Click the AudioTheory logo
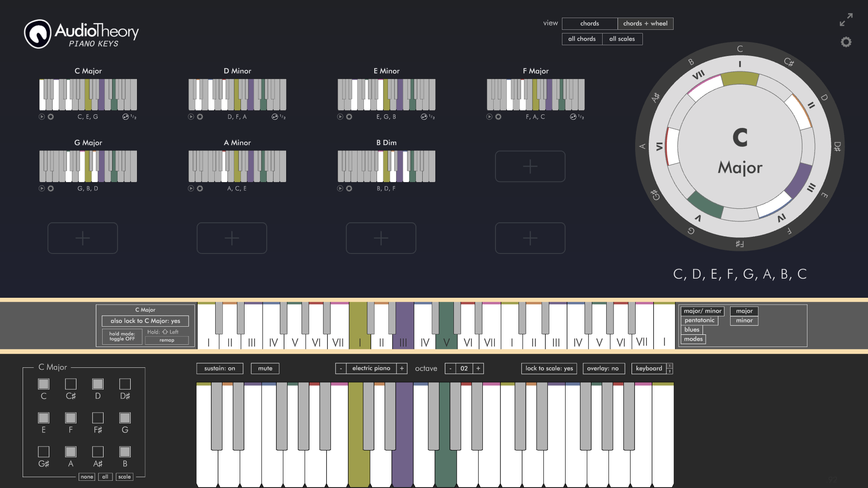 pyautogui.click(x=81, y=34)
